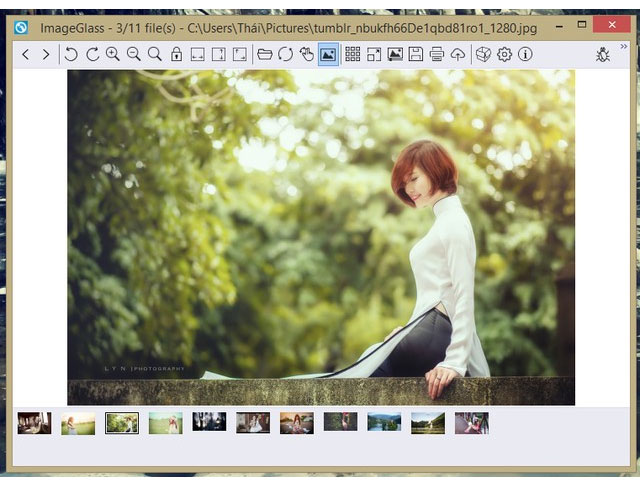Go to the previous image arrow
Viewport: 640px width, 487px height.
coord(26,54)
